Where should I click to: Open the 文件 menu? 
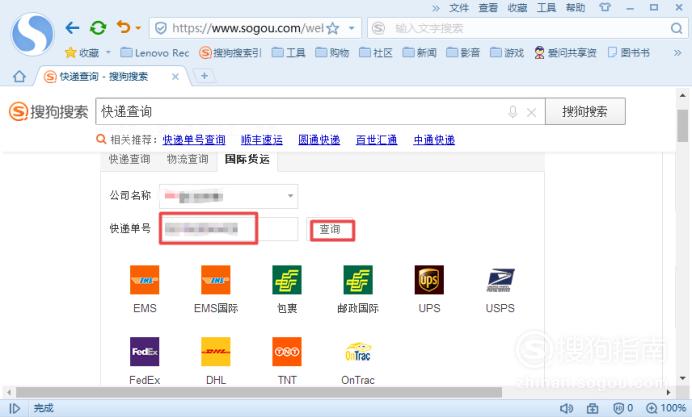point(459,8)
